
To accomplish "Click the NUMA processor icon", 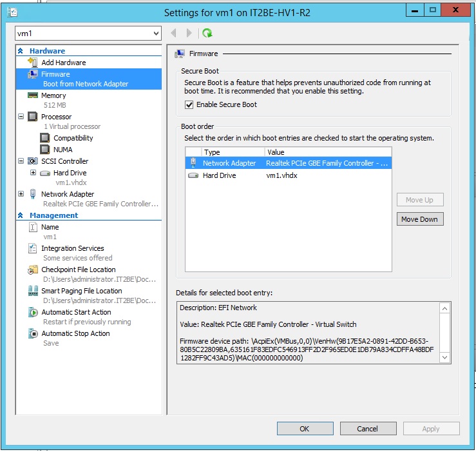I will coord(45,150).
